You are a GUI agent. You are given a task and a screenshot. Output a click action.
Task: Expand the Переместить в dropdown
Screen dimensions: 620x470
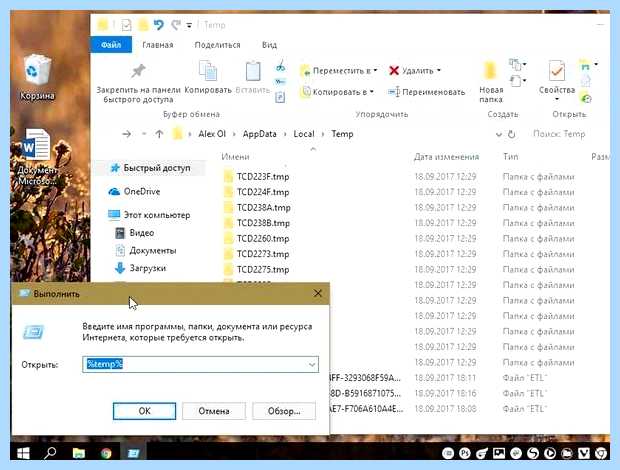tap(375, 70)
